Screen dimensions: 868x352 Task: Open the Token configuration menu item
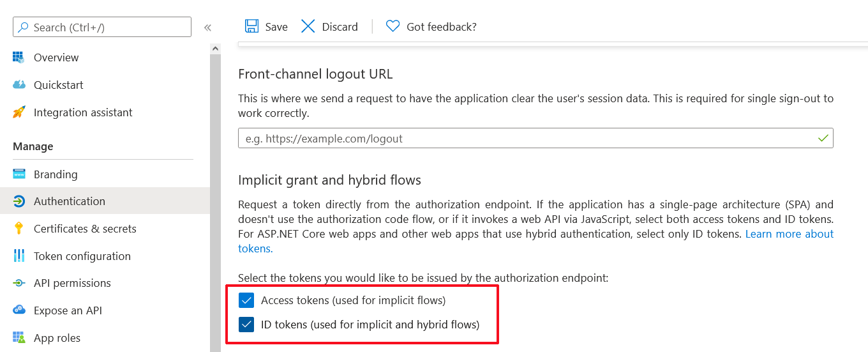(82, 256)
